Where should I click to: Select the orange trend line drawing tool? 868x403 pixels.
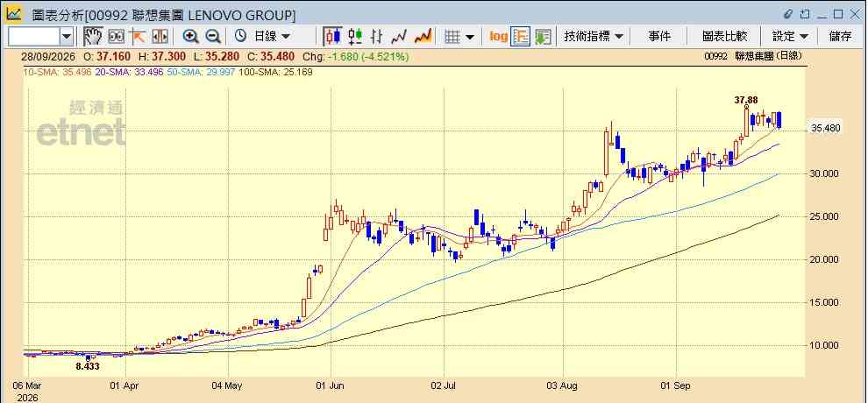point(137,37)
